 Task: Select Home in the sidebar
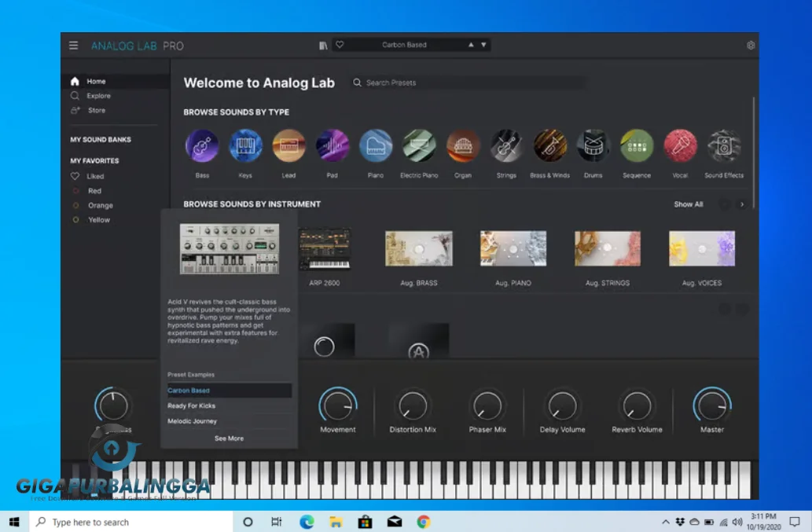click(116, 81)
